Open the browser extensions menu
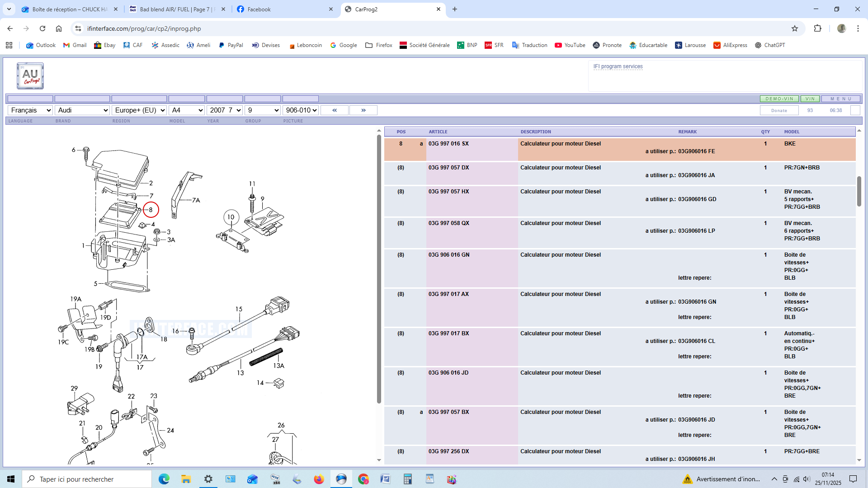The width and height of the screenshot is (868, 488). (x=817, y=28)
